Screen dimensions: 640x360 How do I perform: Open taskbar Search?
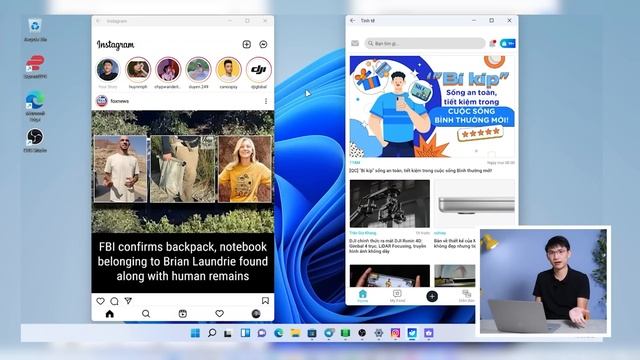click(212, 333)
